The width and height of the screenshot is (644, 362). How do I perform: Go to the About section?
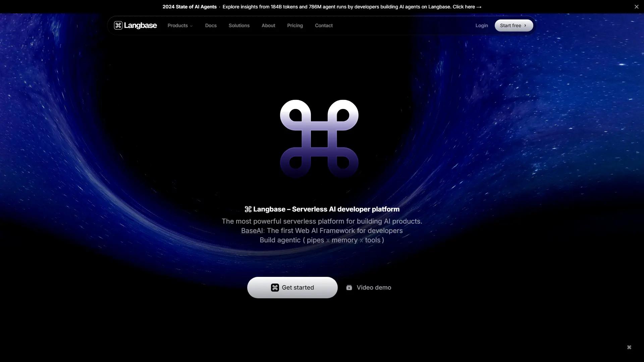pos(268,25)
